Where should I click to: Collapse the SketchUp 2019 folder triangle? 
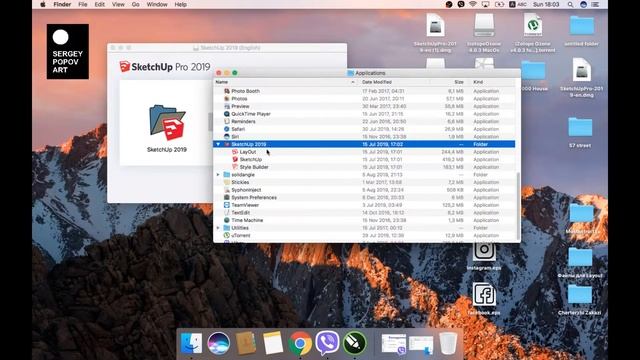click(218, 144)
